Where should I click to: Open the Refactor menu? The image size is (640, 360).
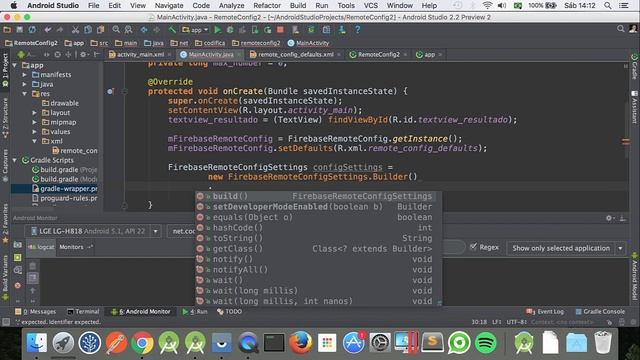[267, 6]
